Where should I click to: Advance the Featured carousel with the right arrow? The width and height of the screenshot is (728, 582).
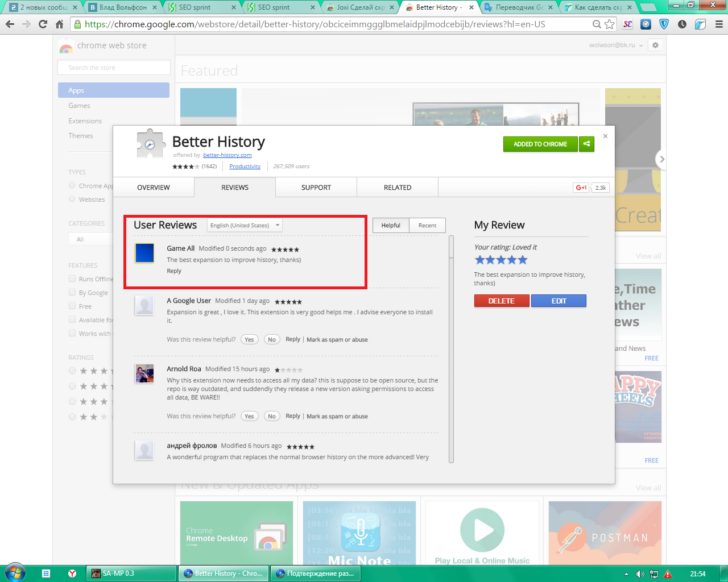661,159
